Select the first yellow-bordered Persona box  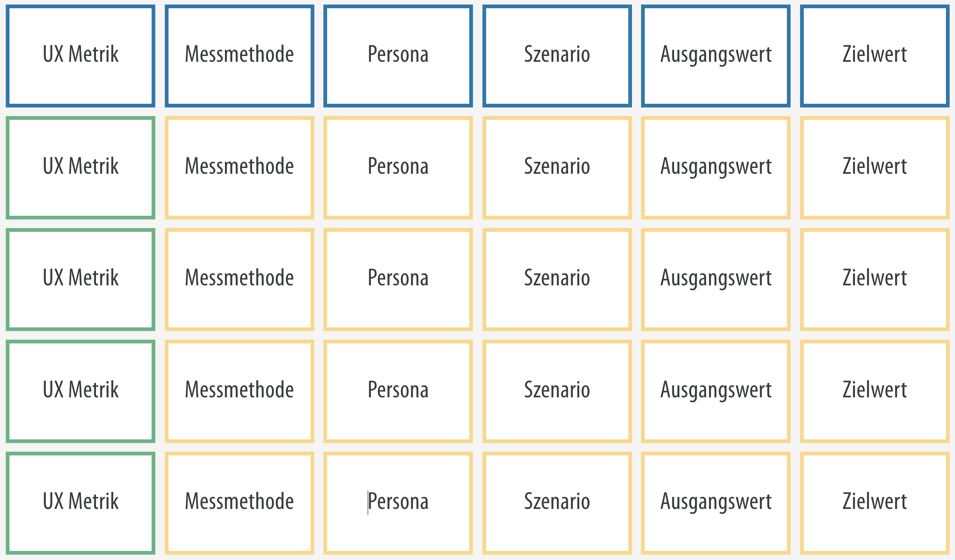398,168
